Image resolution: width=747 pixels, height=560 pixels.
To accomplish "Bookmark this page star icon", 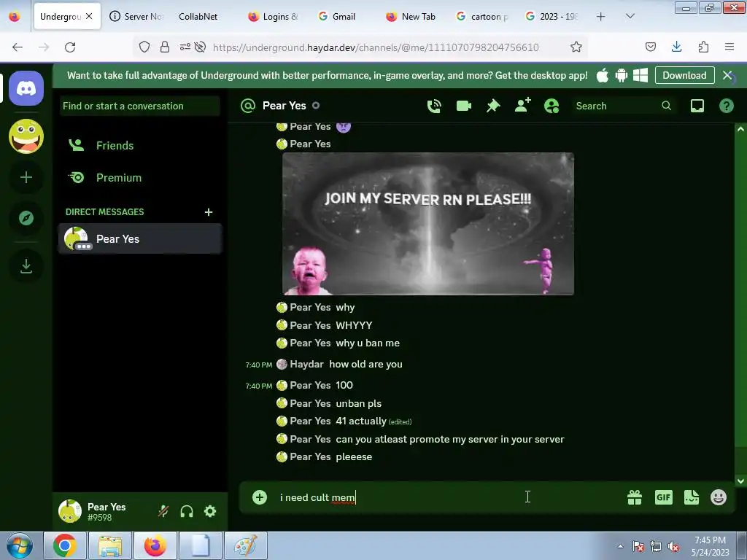I will [x=576, y=47].
